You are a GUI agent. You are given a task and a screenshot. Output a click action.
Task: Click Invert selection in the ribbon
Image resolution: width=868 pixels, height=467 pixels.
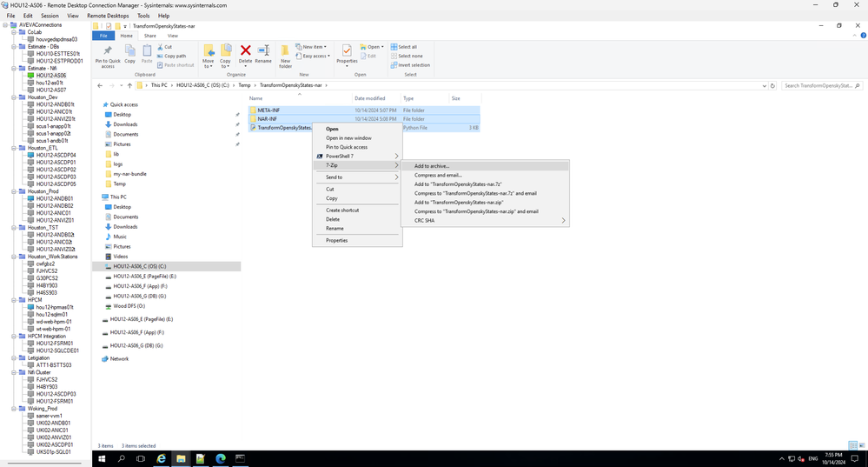(410, 65)
